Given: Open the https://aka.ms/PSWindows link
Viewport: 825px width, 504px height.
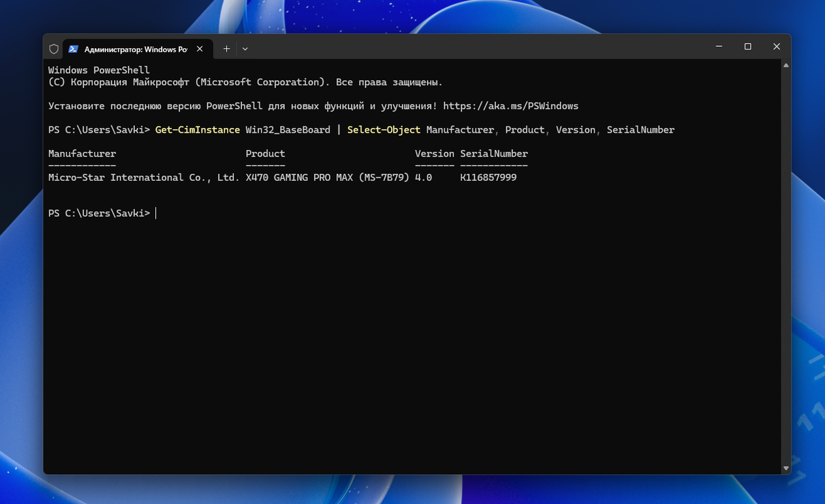Looking at the screenshot, I should click(511, 106).
